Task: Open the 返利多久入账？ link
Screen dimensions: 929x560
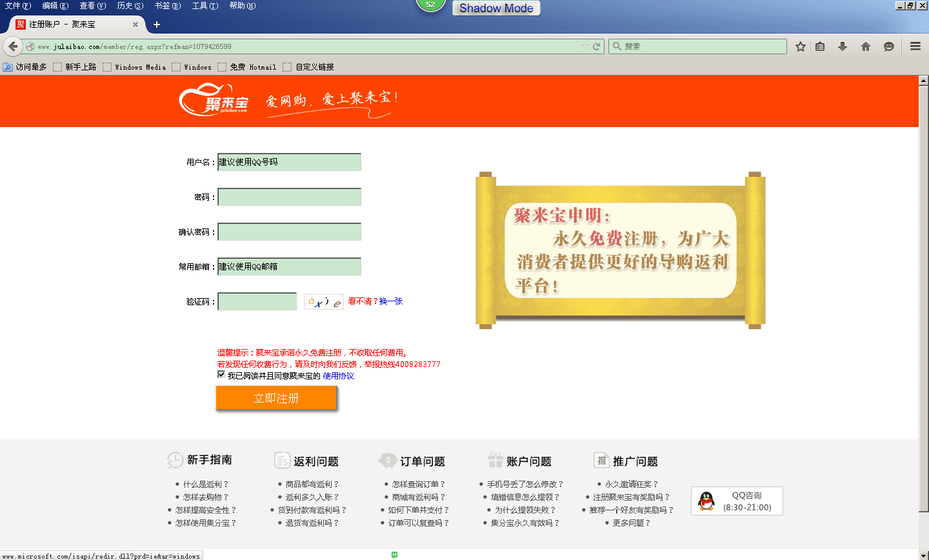Action: click(x=312, y=497)
